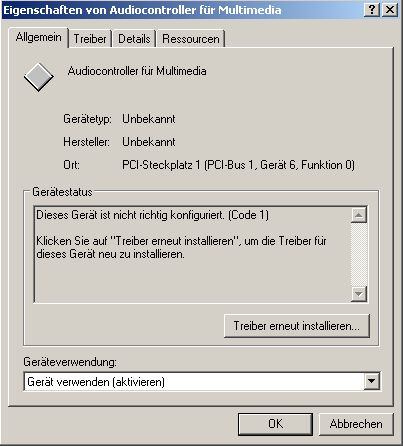
Task: Expand the Geräteverwendung dropdown arrow
Action: [372, 381]
